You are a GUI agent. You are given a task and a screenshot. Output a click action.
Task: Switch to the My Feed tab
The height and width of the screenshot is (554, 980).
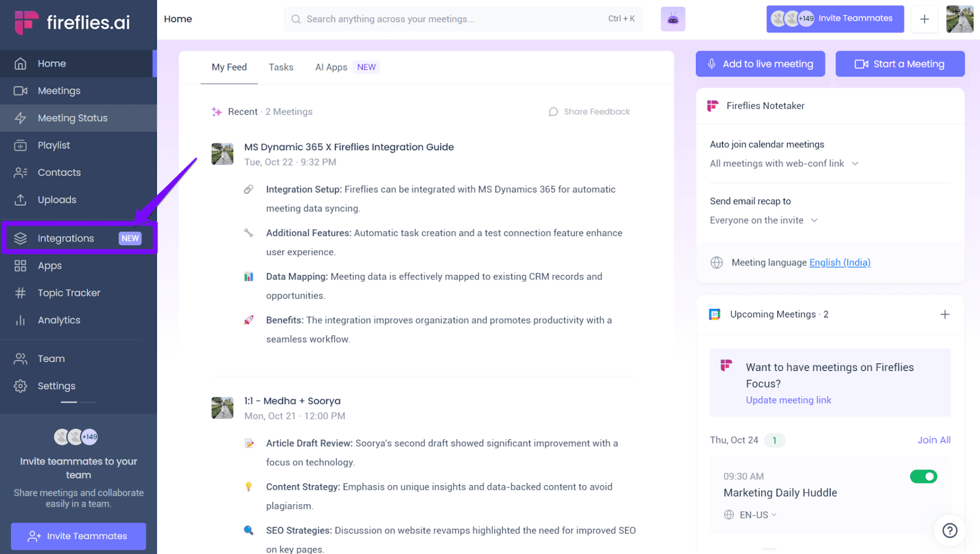coord(229,67)
